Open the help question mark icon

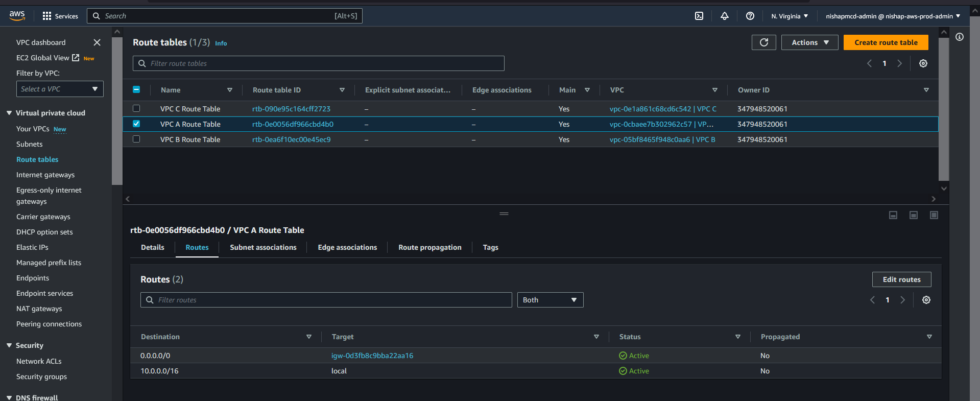(x=750, y=16)
